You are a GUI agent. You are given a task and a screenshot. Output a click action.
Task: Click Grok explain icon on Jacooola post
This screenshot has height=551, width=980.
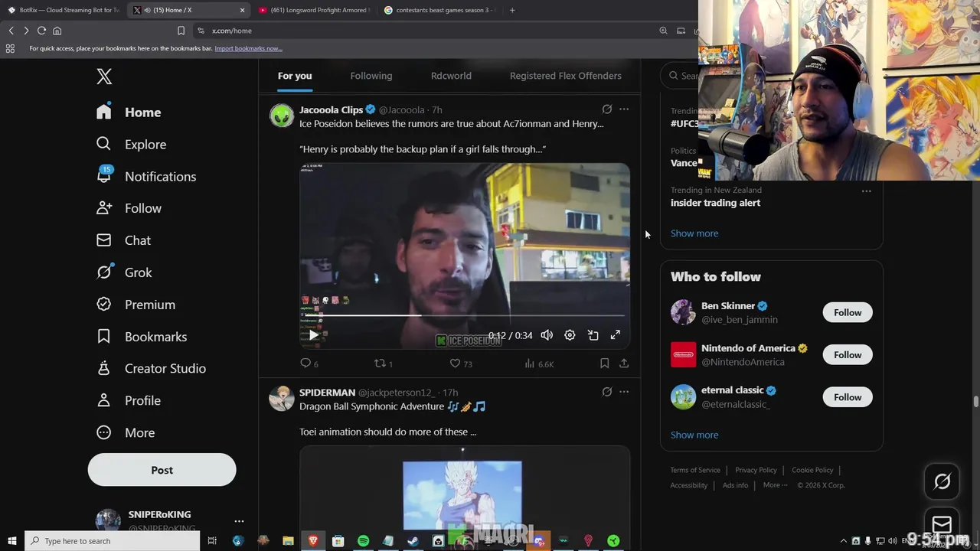[607, 109]
